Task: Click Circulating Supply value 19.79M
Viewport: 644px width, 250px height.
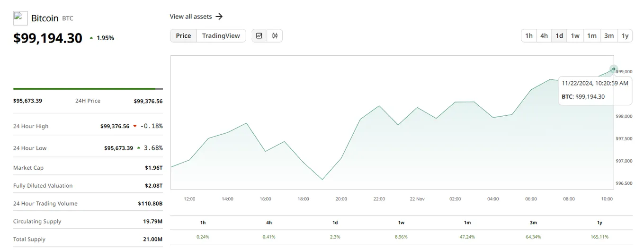Action: pos(153,222)
